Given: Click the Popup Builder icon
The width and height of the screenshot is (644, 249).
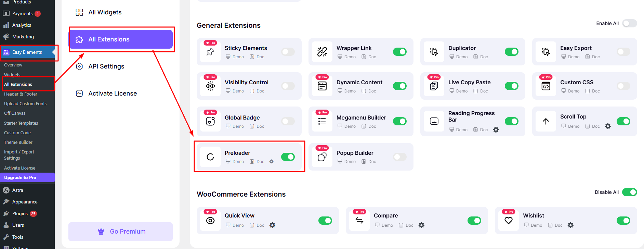Looking at the screenshot, I should tap(322, 157).
